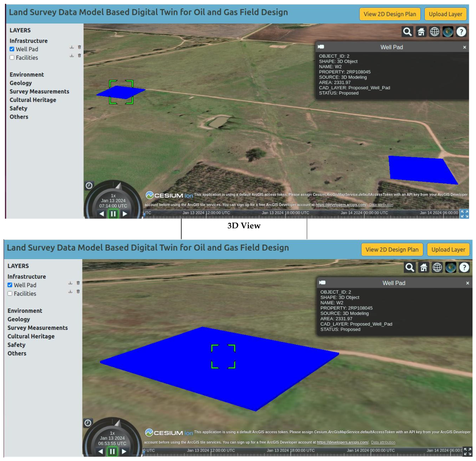Expand the Environment layer group in the upper panel

tap(26, 75)
